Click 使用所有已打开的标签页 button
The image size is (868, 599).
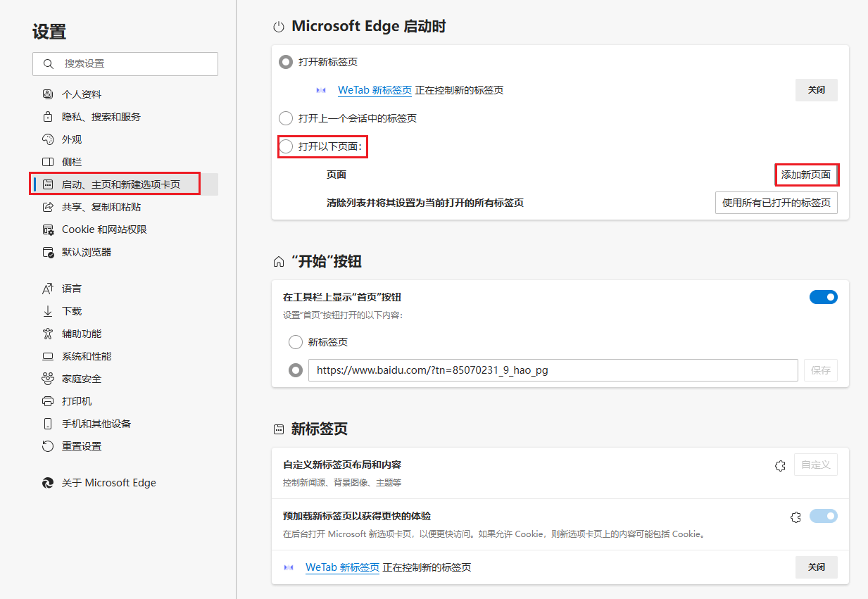776,203
